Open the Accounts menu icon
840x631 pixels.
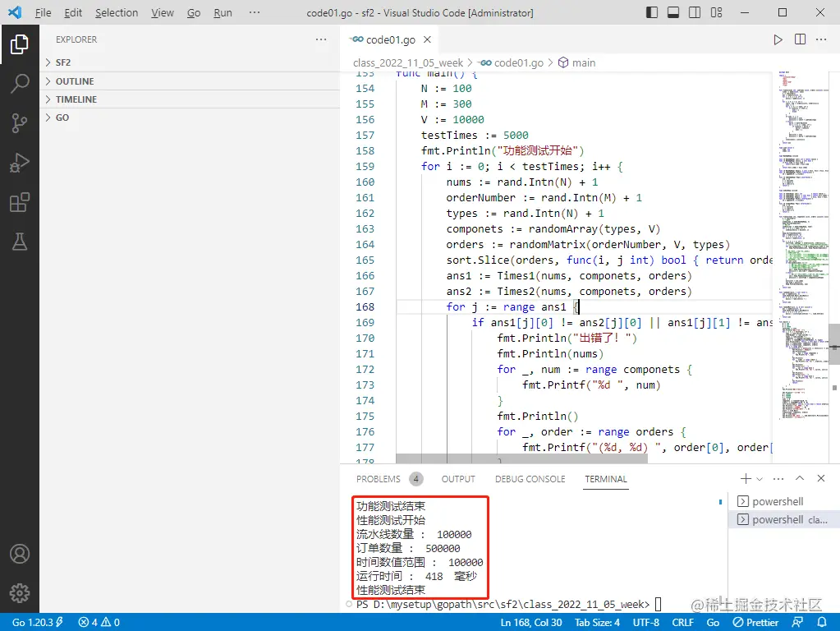[x=19, y=553]
